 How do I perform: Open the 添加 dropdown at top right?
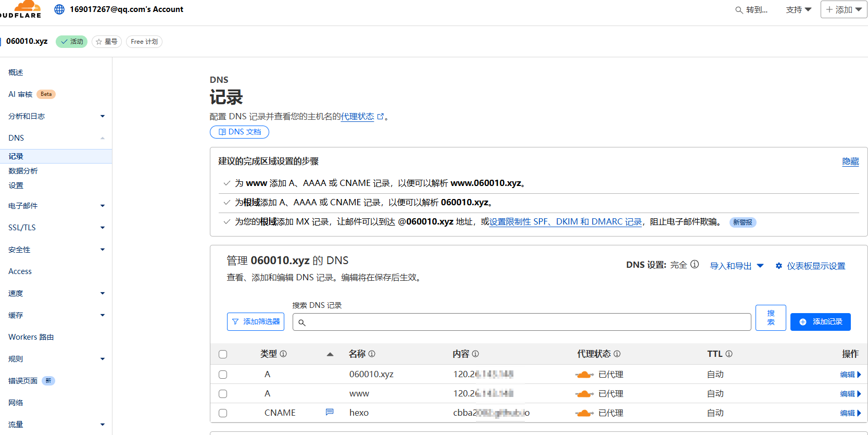pos(844,9)
